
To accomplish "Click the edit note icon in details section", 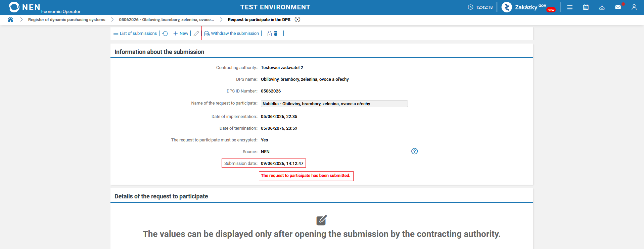I will pyautogui.click(x=321, y=220).
